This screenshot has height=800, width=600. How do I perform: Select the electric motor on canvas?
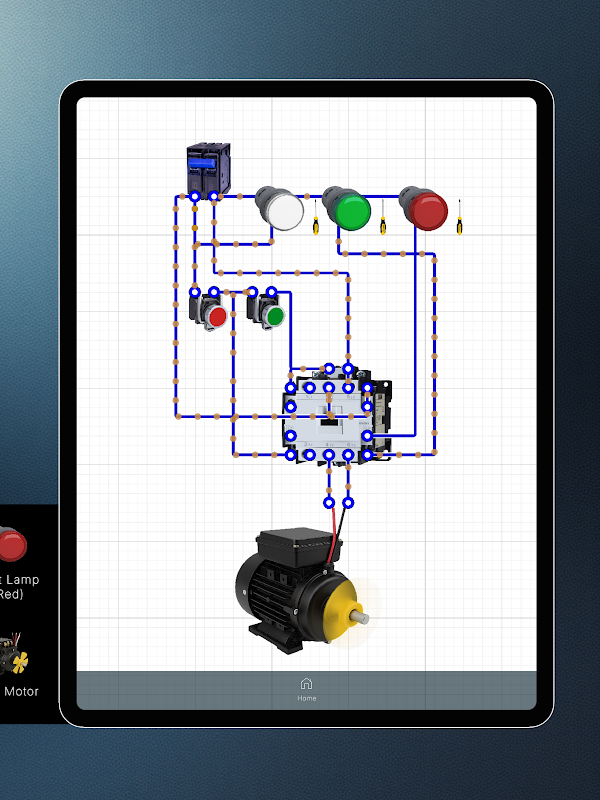click(302, 591)
